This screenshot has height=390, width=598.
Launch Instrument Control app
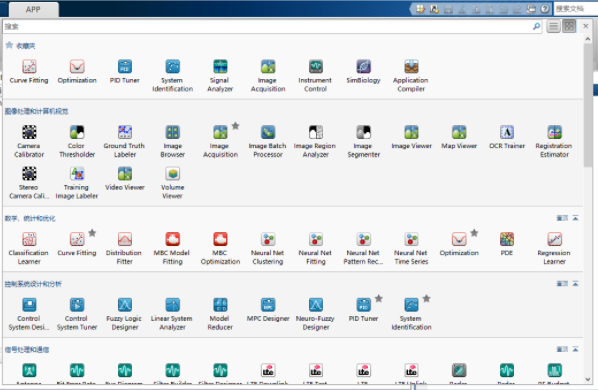[315, 75]
